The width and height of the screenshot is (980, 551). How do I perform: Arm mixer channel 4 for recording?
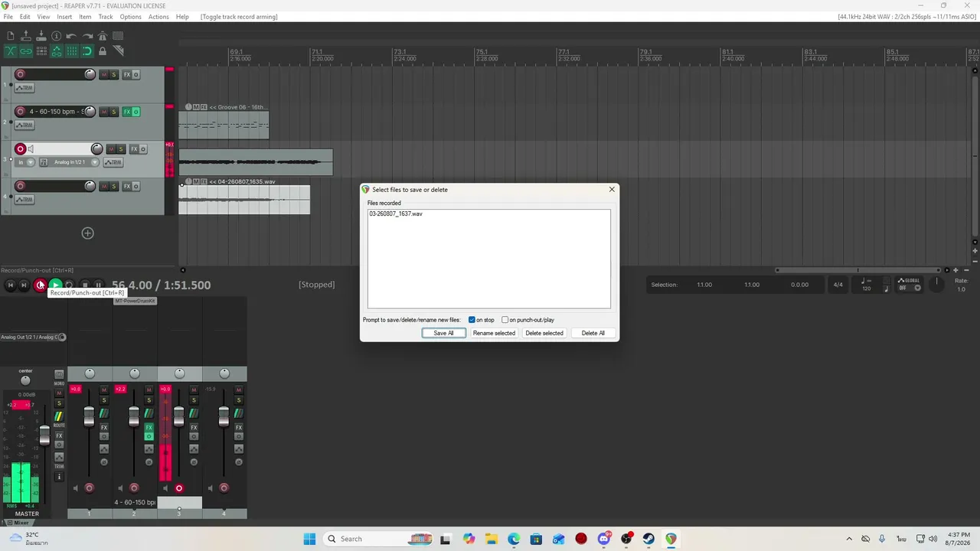[224, 488]
